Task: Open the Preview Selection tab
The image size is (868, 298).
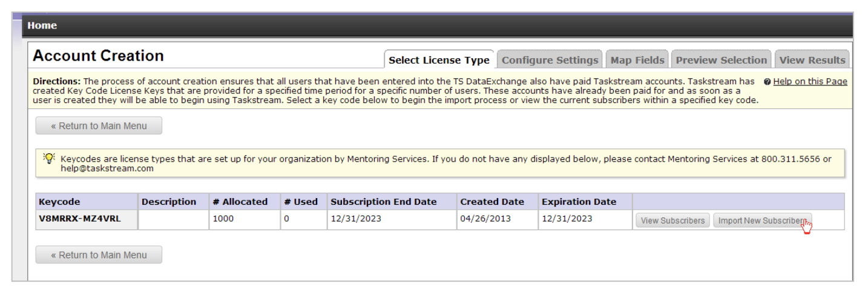Action: tap(721, 60)
